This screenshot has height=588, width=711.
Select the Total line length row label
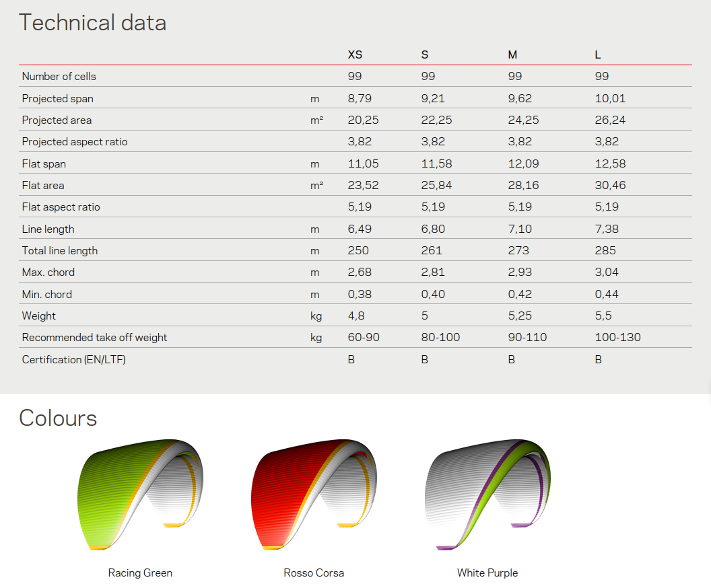click(x=59, y=251)
